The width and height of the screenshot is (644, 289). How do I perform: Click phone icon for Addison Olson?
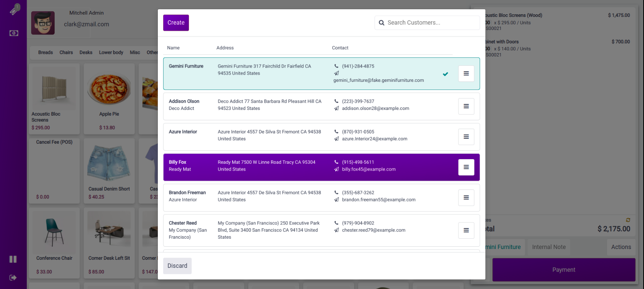pos(336,101)
